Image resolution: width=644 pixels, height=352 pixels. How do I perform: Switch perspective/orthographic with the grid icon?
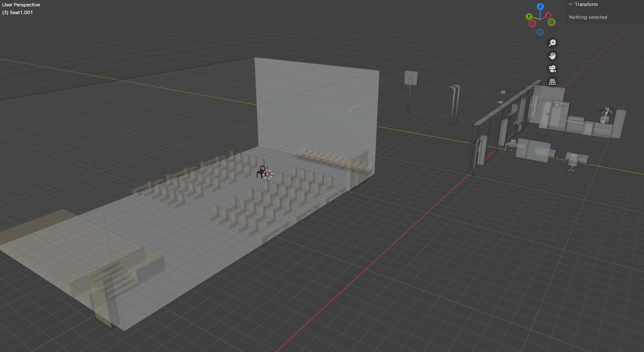click(552, 82)
